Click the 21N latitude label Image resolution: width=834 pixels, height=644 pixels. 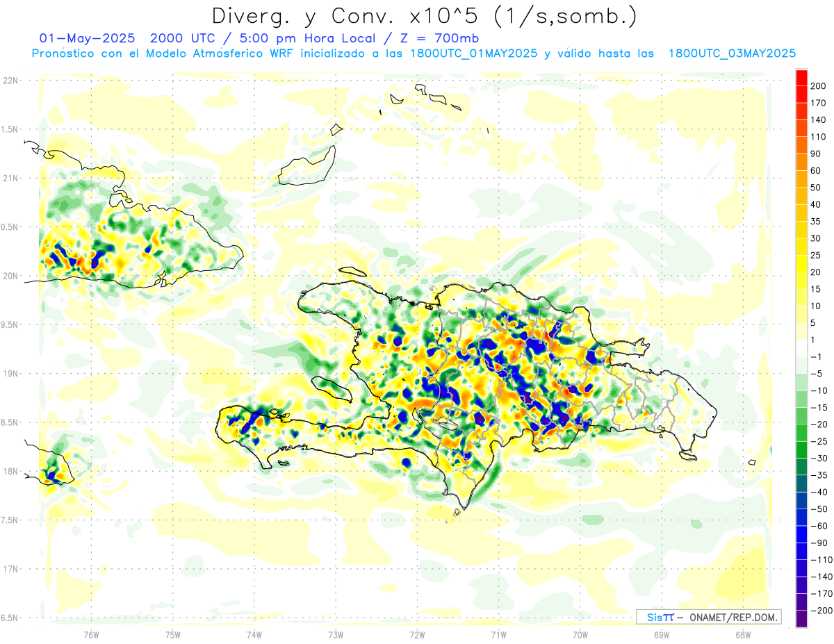click(x=10, y=179)
